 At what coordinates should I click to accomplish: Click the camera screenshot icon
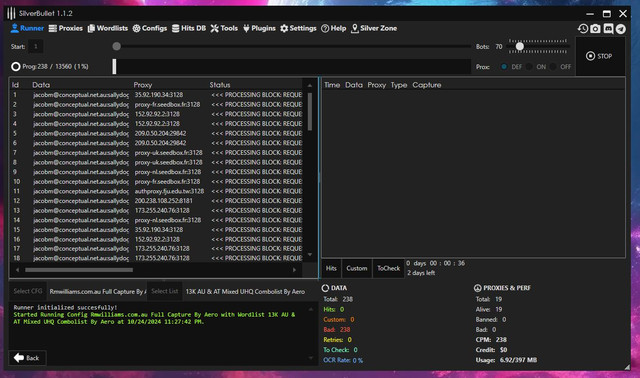[x=595, y=28]
